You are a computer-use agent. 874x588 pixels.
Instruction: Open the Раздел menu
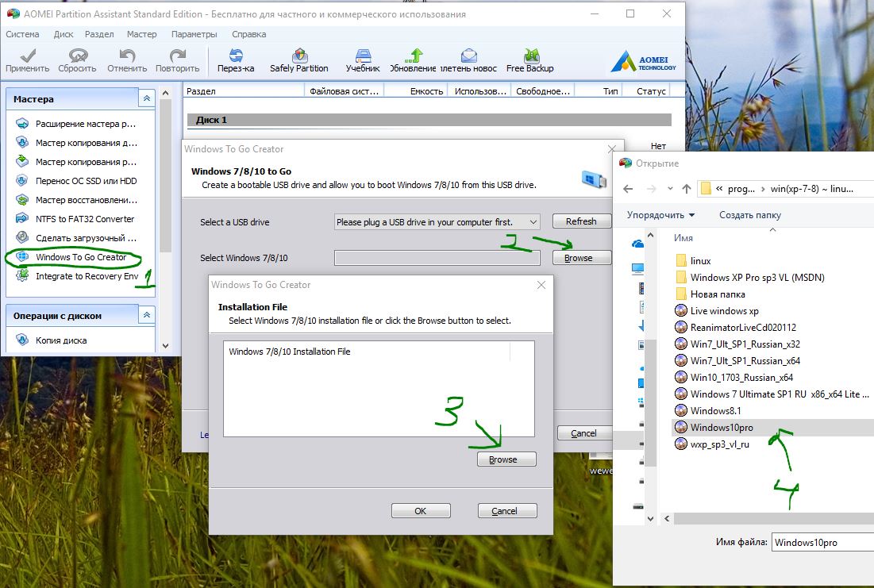(99, 34)
